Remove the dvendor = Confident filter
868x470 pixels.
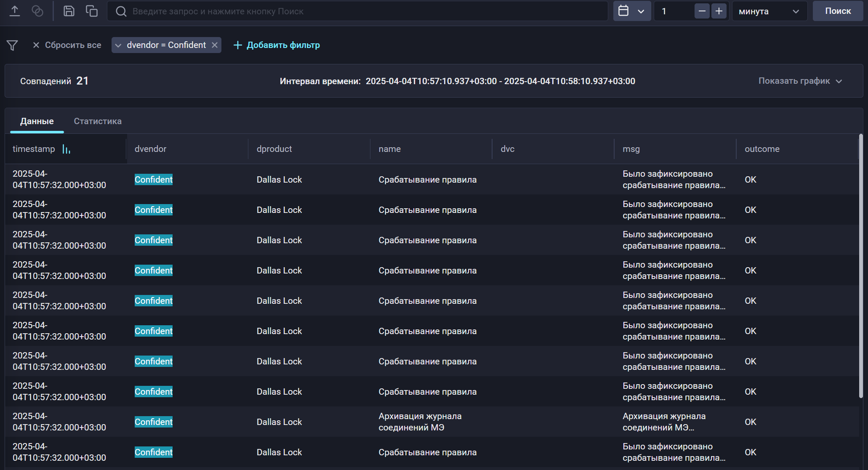pos(215,45)
